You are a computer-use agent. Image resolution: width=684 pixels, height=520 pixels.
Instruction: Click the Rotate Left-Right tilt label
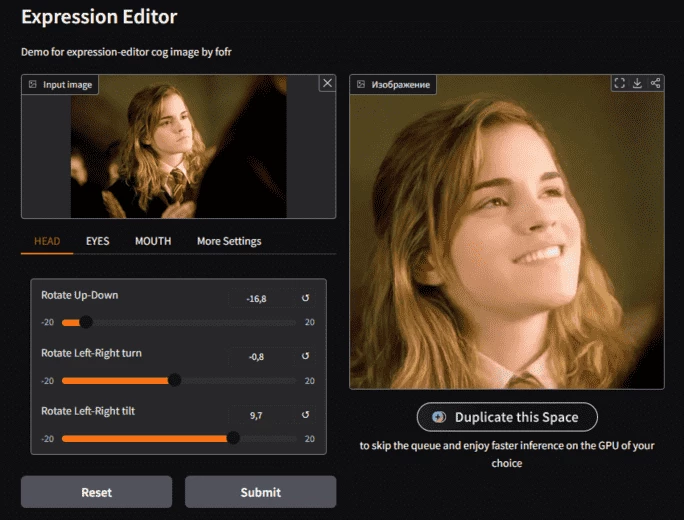(88, 411)
